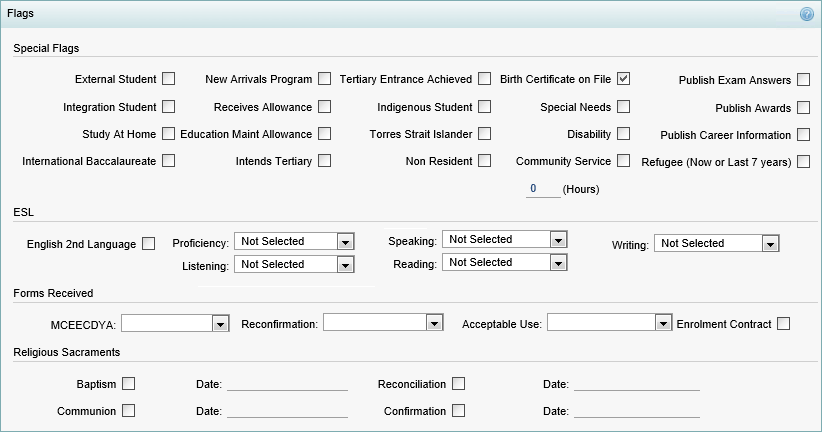Screen dimensions: 822x432
Task: Uncheck Birth Certificate on File
Action: coord(623,79)
